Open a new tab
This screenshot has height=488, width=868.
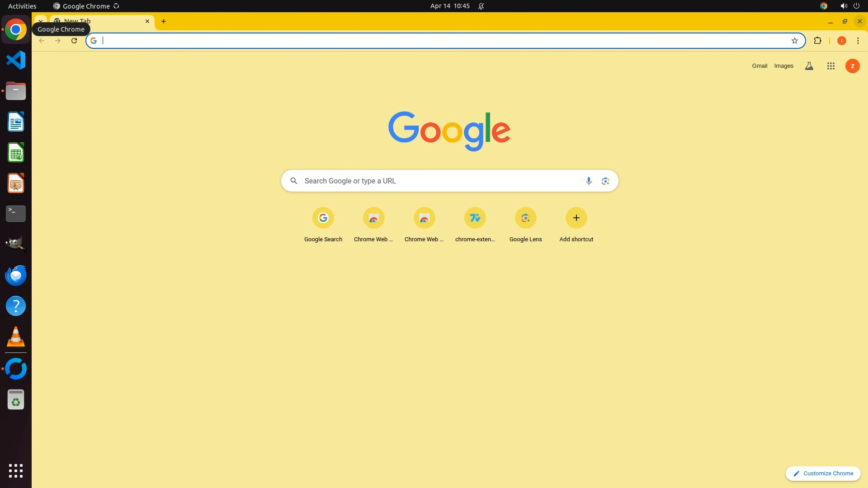point(164,21)
